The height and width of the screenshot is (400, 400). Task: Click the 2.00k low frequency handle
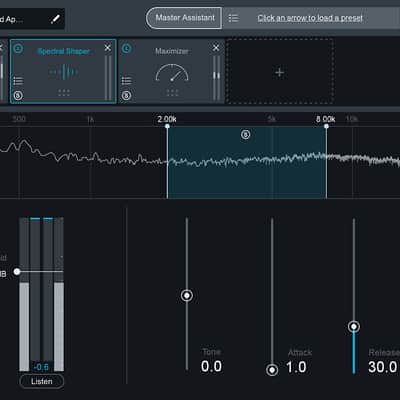(x=167, y=126)
